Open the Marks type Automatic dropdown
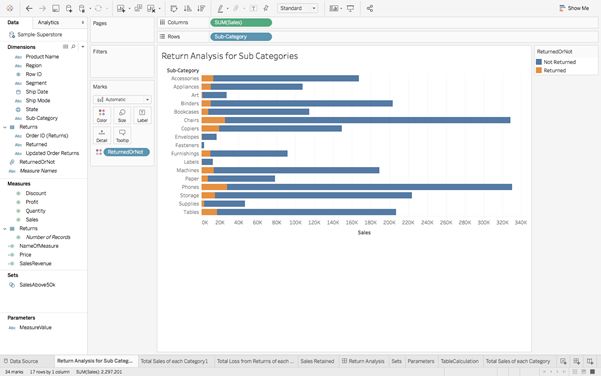Viewport: 601px width, 376px height. [122, 100]
